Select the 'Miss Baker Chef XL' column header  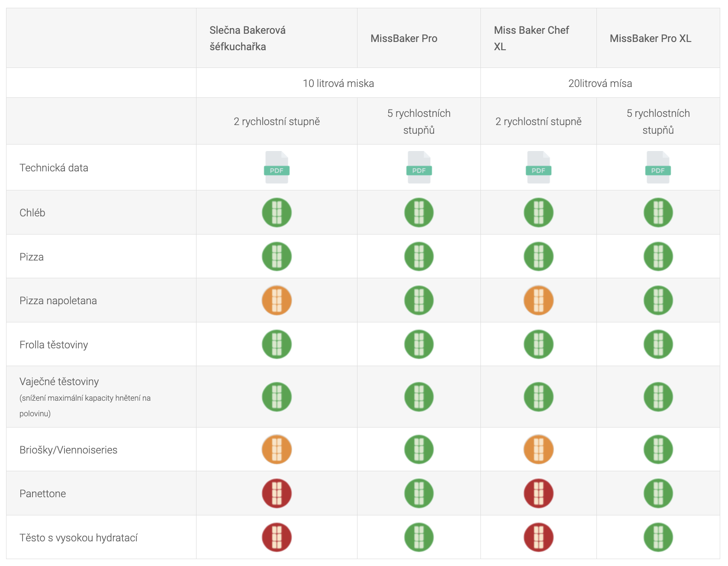coord(538,38)
